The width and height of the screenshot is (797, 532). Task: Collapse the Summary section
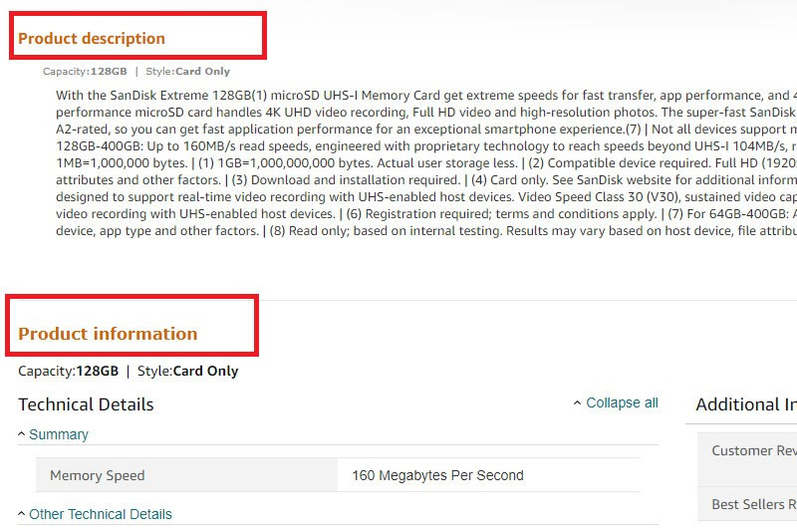(58, 434)
